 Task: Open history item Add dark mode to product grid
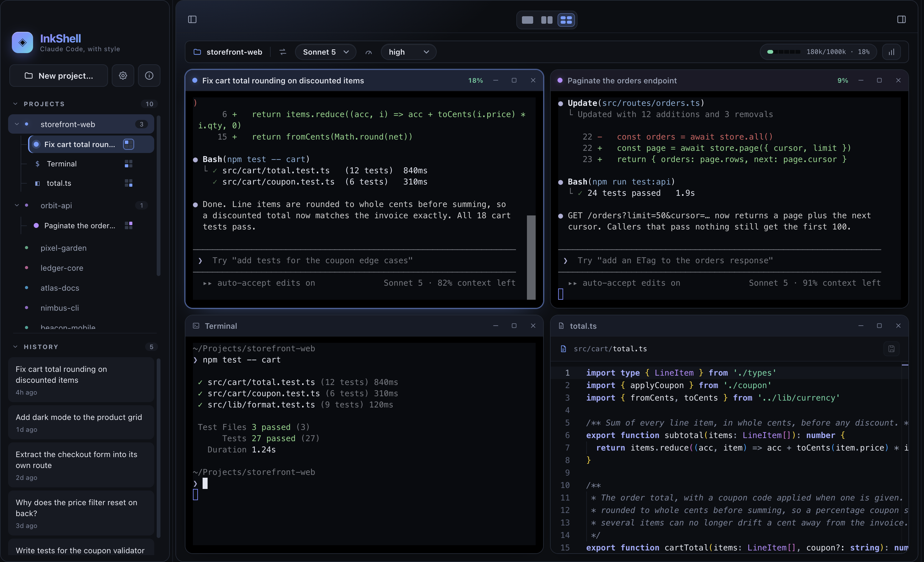[x=81, y=422]
